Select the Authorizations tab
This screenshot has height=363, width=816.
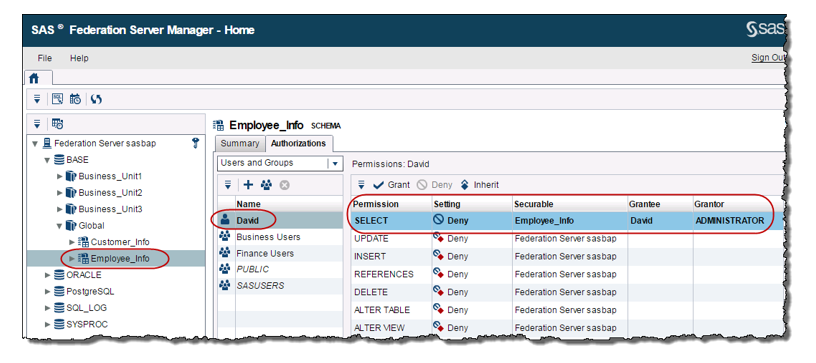pyautogui.click(x=299, y=143)
